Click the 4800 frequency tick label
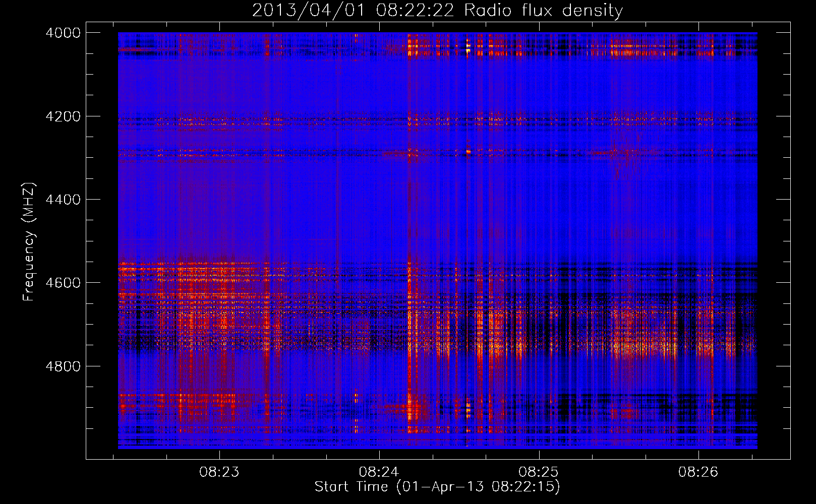816x504 pixels. (x=63, y=366)
